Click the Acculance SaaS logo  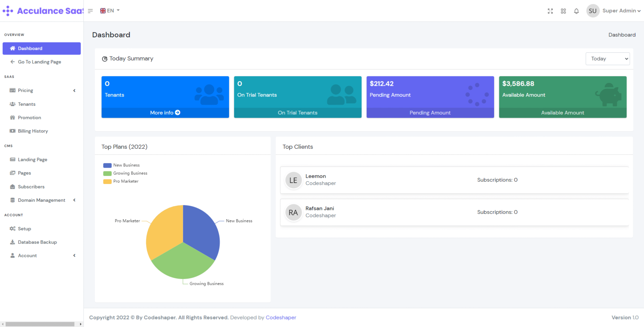43,11
